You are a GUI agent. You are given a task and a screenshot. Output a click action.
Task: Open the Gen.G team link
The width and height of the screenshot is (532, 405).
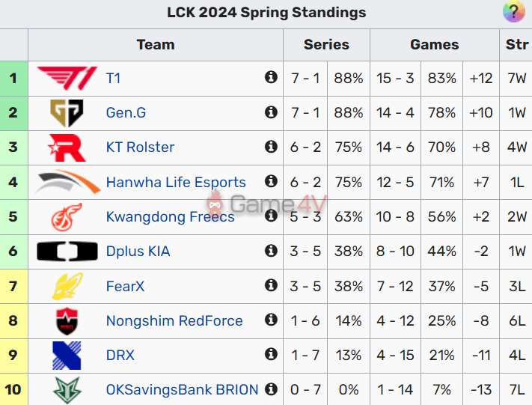126,113
